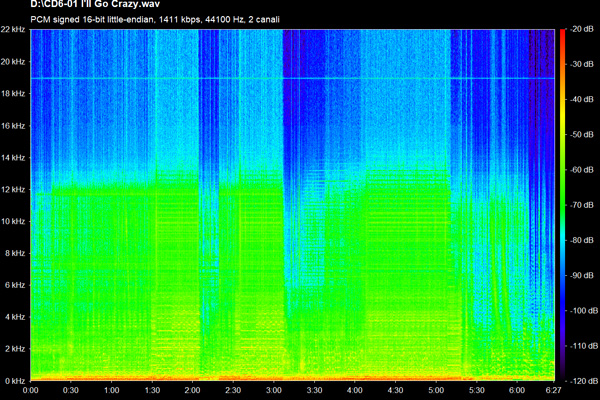Click the dB color gradient legend bar
The height and width of the screenshot is (400, 600).
click(562, 205)
